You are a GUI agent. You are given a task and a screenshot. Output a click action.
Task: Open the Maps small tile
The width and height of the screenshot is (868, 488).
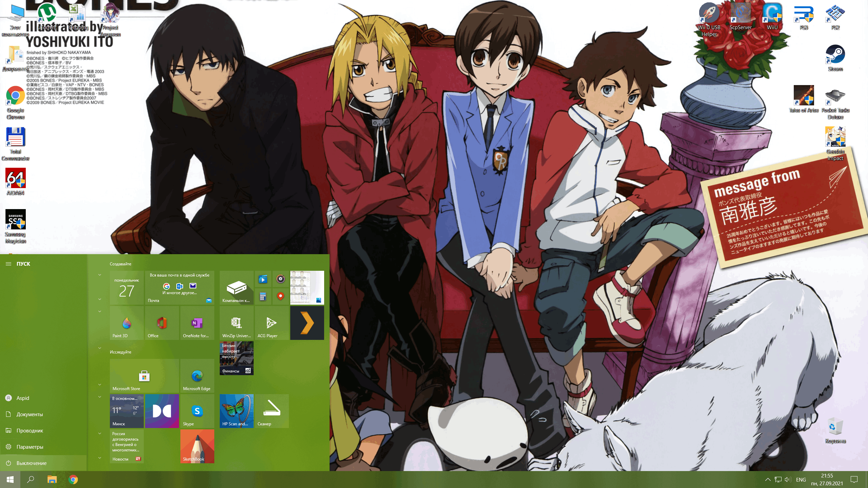click(x=280, y=297)
